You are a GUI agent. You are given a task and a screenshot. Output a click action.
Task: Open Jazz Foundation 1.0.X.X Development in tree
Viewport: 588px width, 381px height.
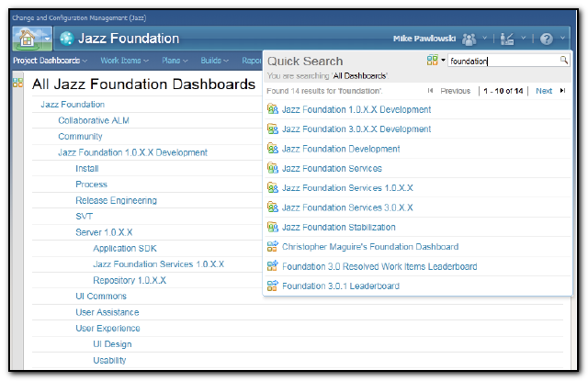(132, 152)
